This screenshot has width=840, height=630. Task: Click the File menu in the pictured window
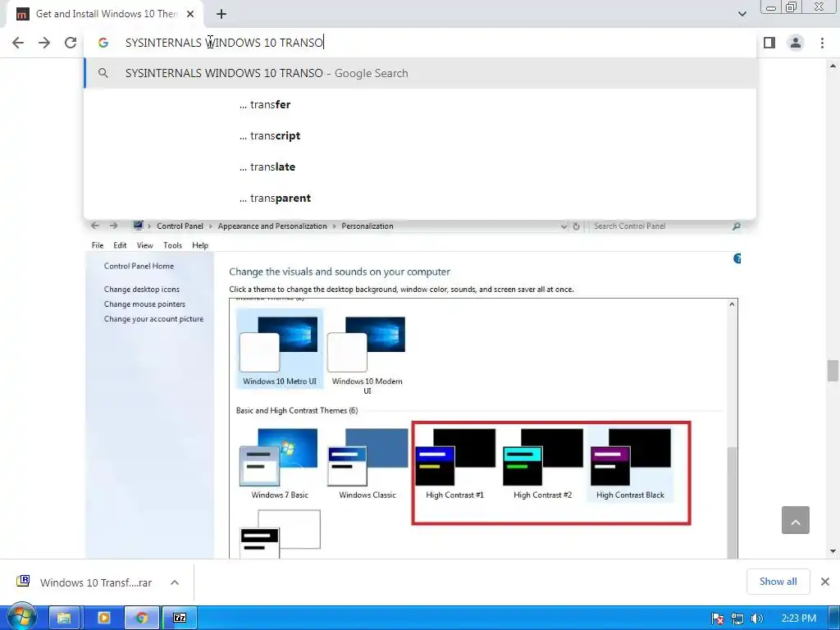click(98, 245)
